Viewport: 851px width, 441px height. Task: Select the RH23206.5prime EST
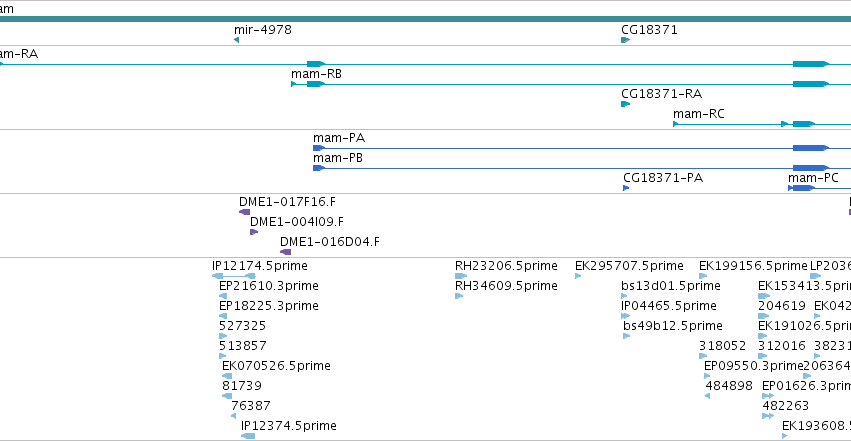click(506, 266)
